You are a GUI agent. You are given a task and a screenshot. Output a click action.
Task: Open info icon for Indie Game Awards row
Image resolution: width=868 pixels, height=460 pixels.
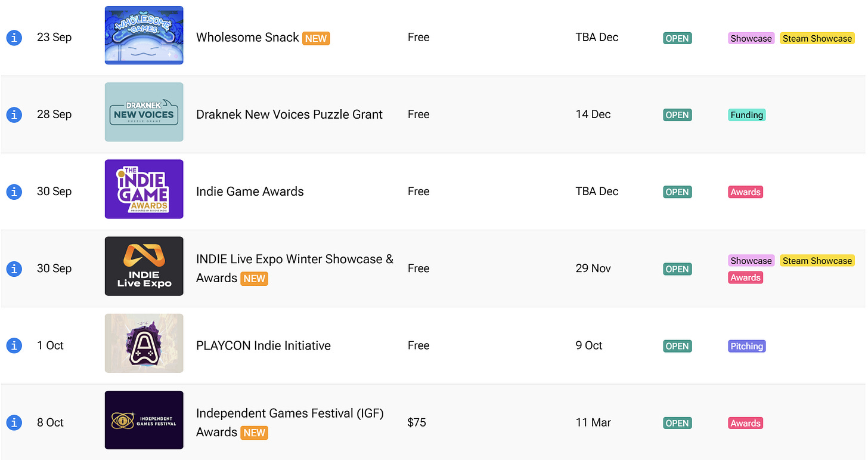pyautogui.click(x=14, y=192)
